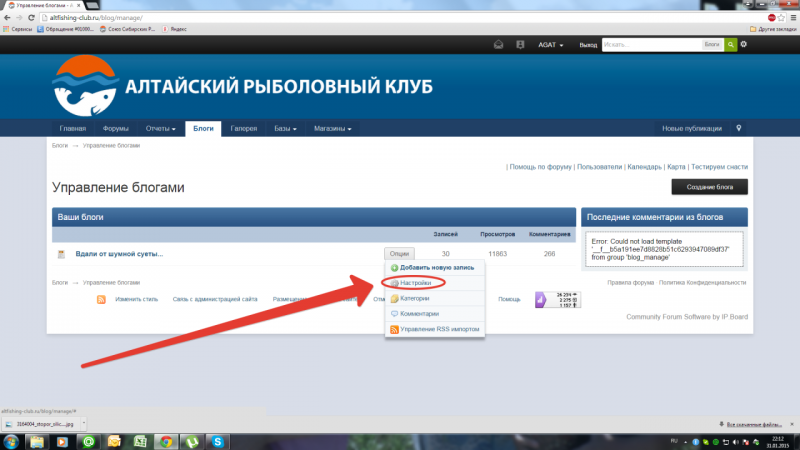This screenshot has height=450, width=800.
Task: Select Добавить новую запись menu entry
Action: pos(435,267)
